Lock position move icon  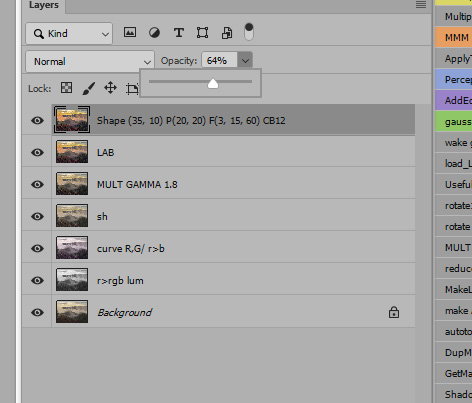pos(110,88)
